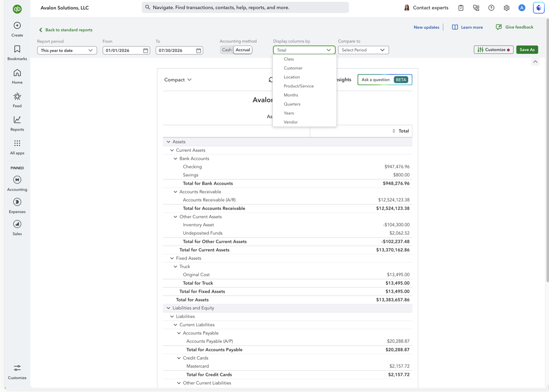Click the search magnifier icon
Viewport: 549px width, 392px height.
pos(147,7)
